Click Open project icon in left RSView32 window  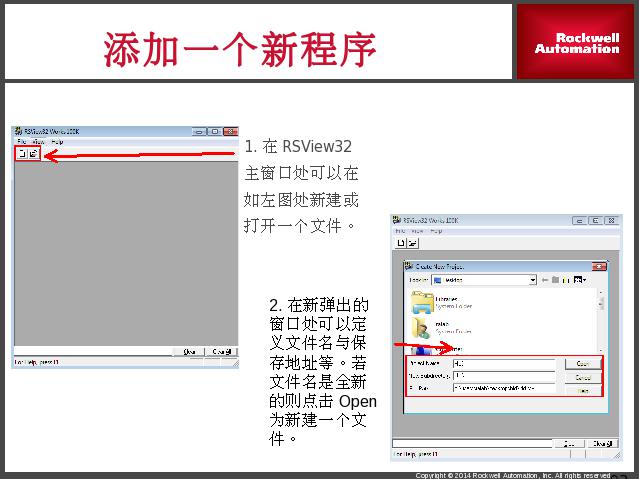pos(33,154)
